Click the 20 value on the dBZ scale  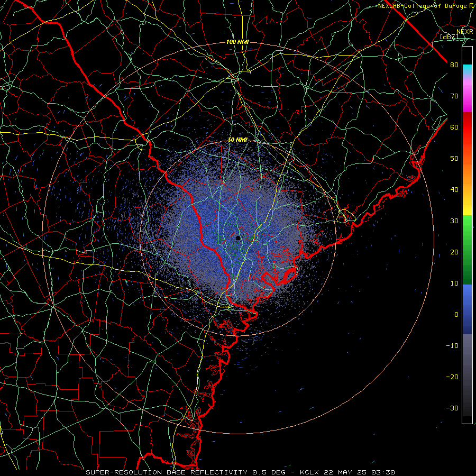[454, 252]
